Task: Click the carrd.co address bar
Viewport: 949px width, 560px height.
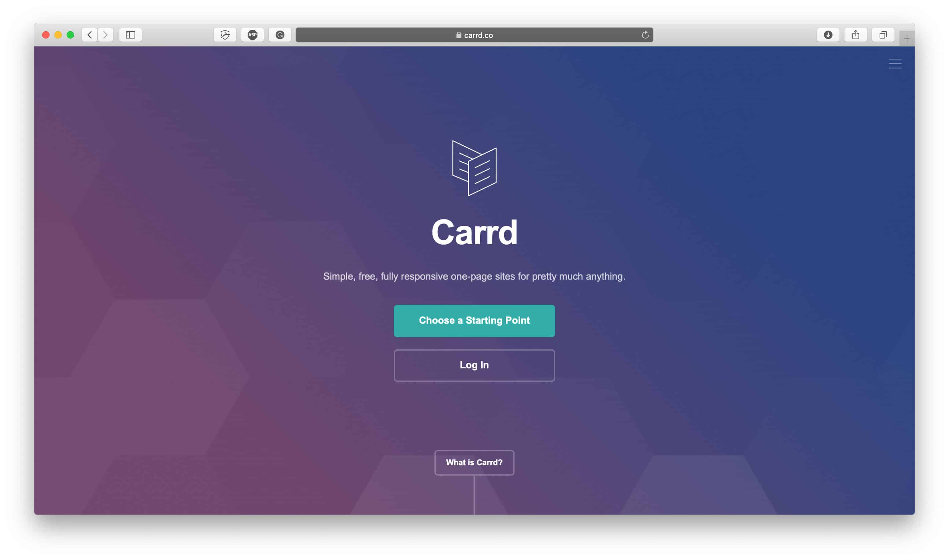Action: point(474,35)
